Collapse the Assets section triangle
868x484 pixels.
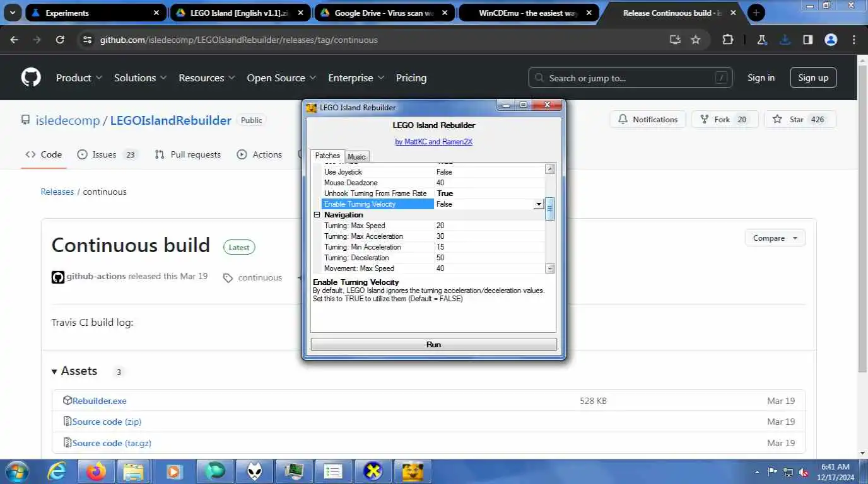coord(54,371)
